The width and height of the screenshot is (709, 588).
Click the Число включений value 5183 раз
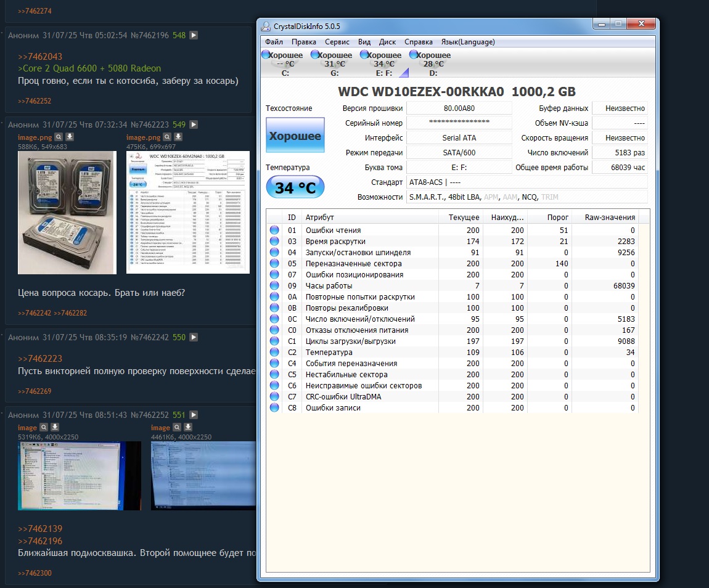click(620, 152)
